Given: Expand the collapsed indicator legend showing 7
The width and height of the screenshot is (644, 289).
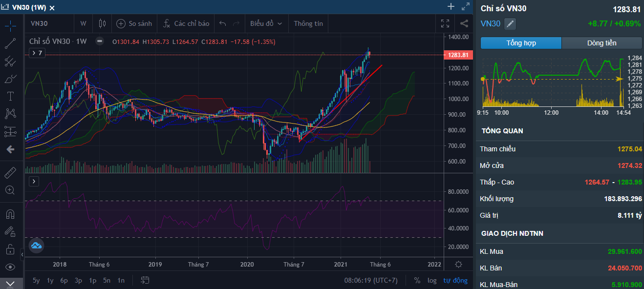Looking at the screenshot, I should [x=37, y=53].
